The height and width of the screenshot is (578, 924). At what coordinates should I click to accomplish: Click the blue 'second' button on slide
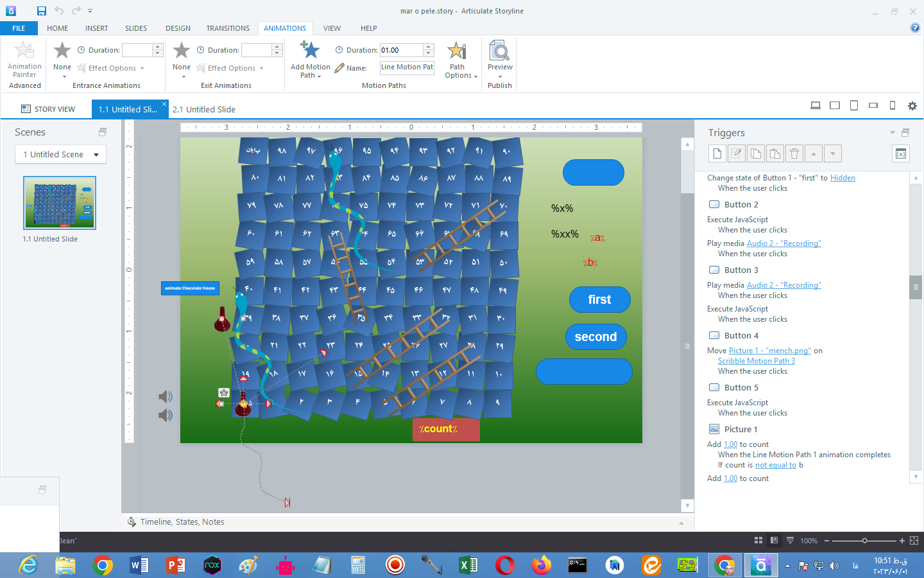click(595, 337)
